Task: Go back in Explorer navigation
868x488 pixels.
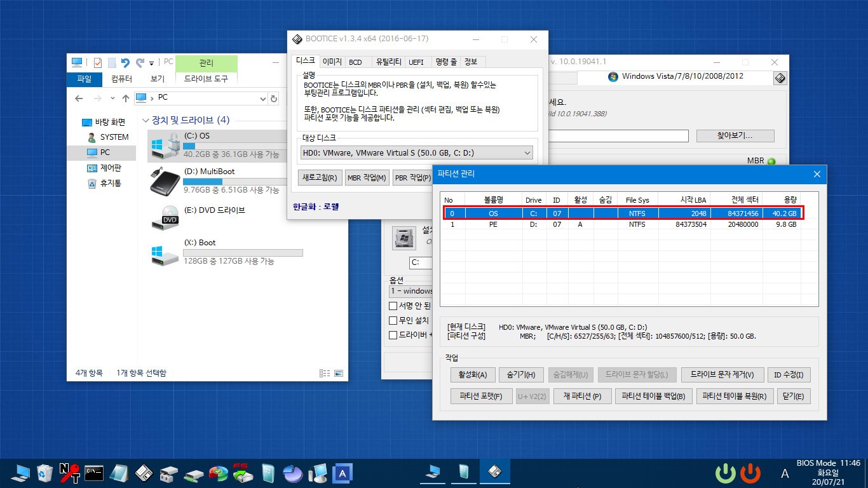Action: tap(79, 98)
